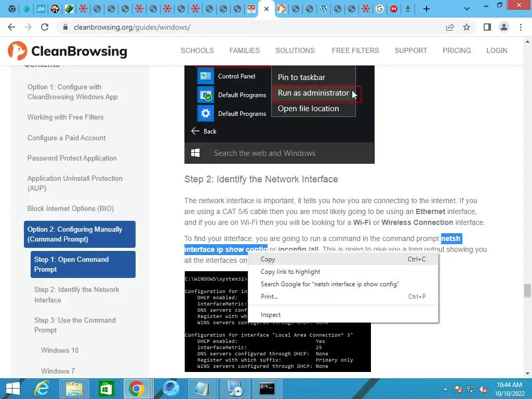The image size is (532, 399).
Task: Switch to the WordPress icon tab
Action: coord(324,9)
